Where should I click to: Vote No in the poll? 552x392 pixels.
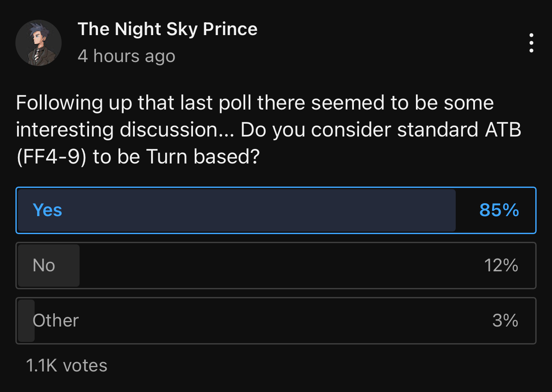pyautogui.click(x=276, y=265)
